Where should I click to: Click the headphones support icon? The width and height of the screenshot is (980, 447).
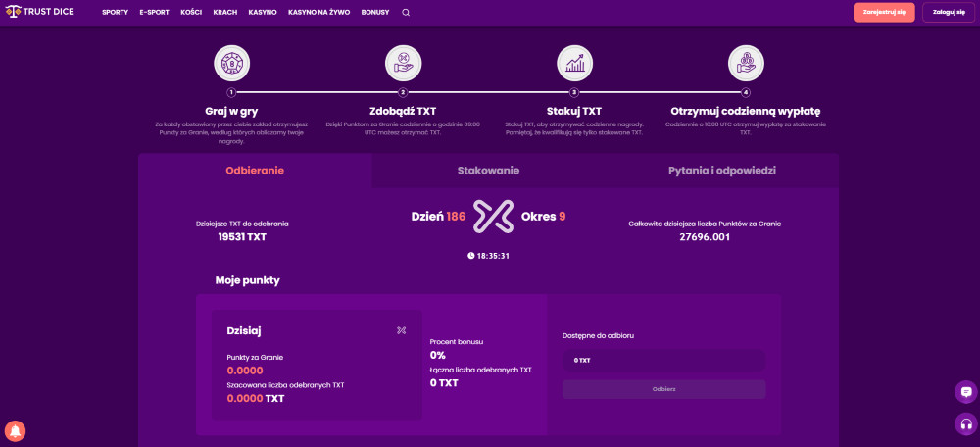[x=965, y=424]
